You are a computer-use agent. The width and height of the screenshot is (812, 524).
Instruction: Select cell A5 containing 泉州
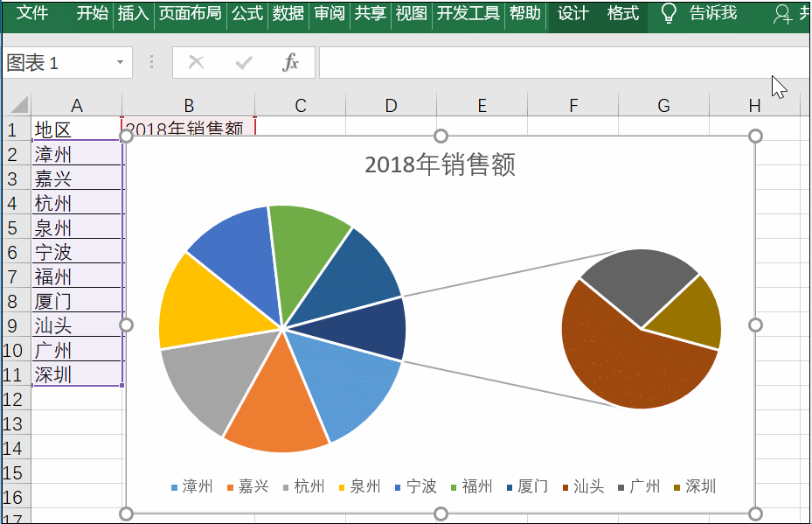click(x=77, y=227)
